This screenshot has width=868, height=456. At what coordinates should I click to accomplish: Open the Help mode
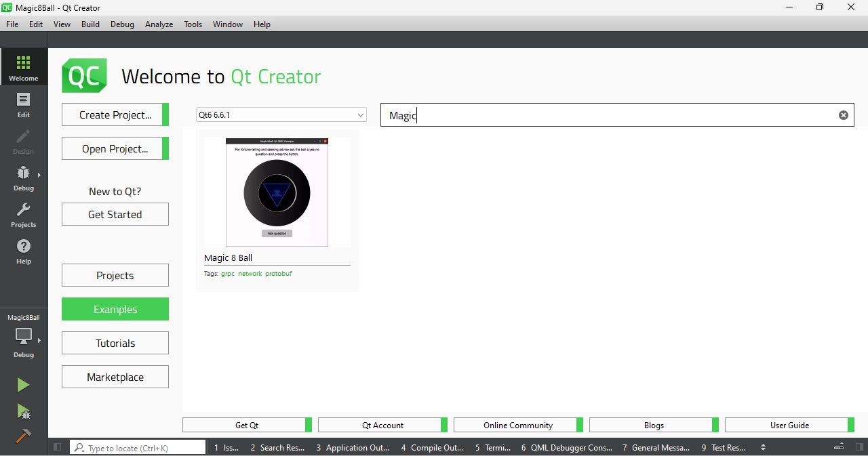pyautogui.click(x=23, y=251)
